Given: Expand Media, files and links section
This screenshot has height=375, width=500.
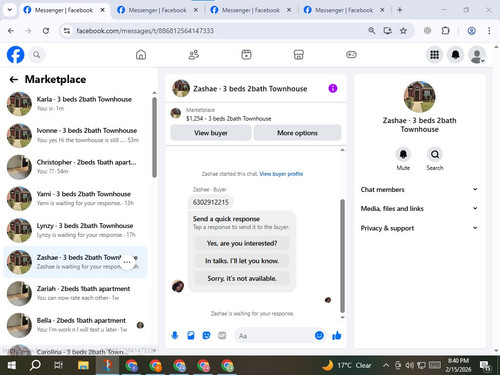Looking at the screenshot, I should point(419,208).
